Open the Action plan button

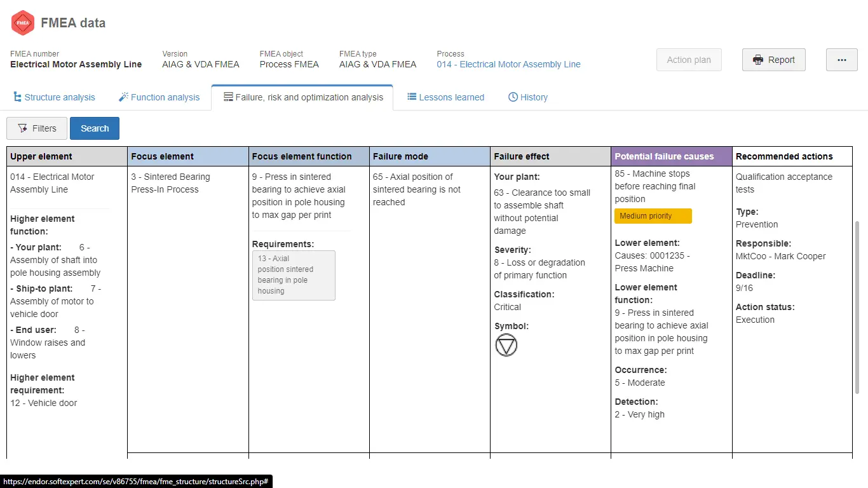pos(689,60)
